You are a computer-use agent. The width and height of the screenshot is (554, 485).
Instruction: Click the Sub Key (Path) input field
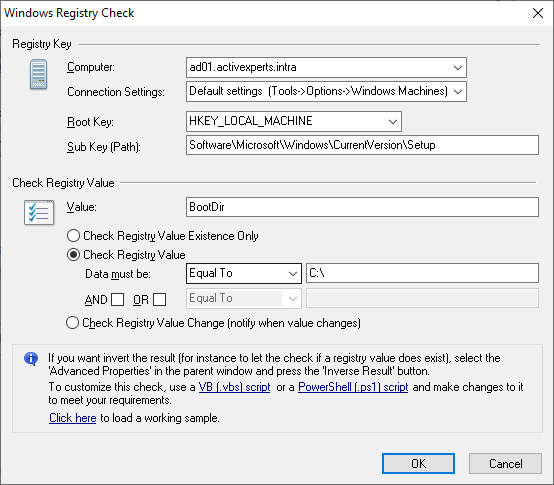(x=362, y=145)
